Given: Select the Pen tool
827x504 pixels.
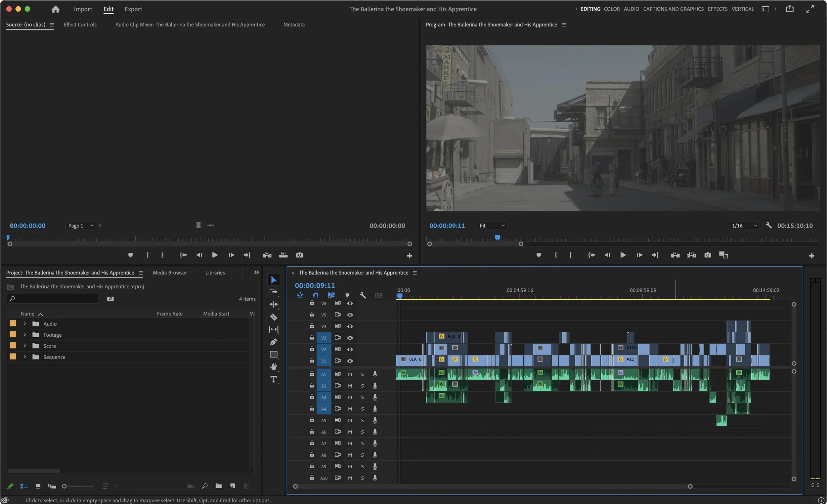Looking at the screenshot, I should click(x=274, y=342).
